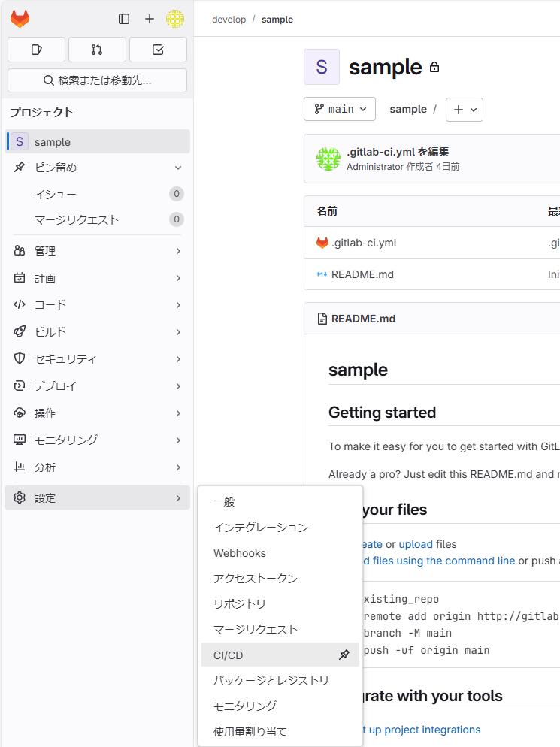
Task: Click the セキュリティ shield icon
Action: [20, 358]
